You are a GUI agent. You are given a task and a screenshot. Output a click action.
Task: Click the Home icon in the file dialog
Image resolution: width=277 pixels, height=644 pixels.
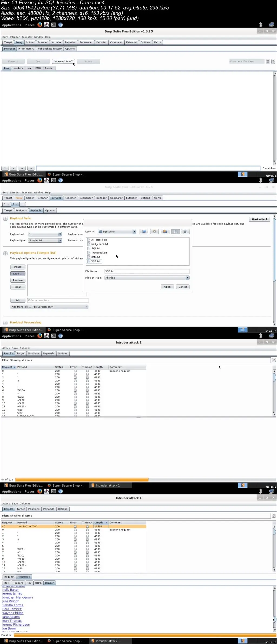tap(154, 232)
